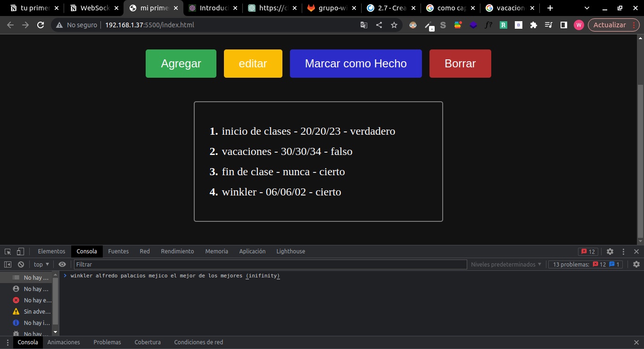Clear the console using the no-entry icon
644x349 pixels.
[21, 264]
